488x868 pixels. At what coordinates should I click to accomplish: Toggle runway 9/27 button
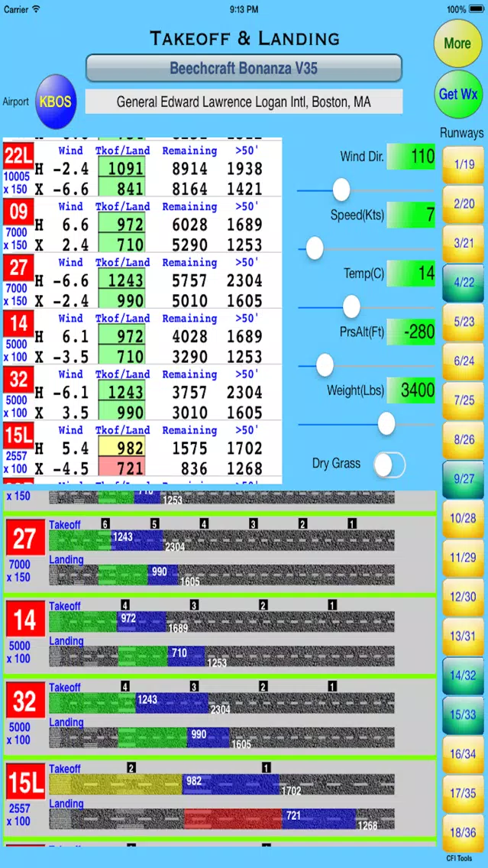(464, 479)
